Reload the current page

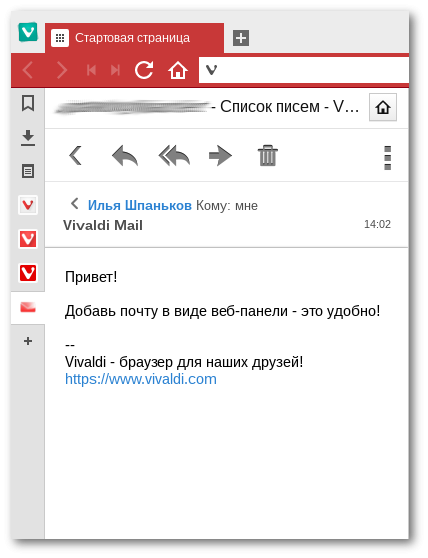pyautogui.click(x=144, y=70)
